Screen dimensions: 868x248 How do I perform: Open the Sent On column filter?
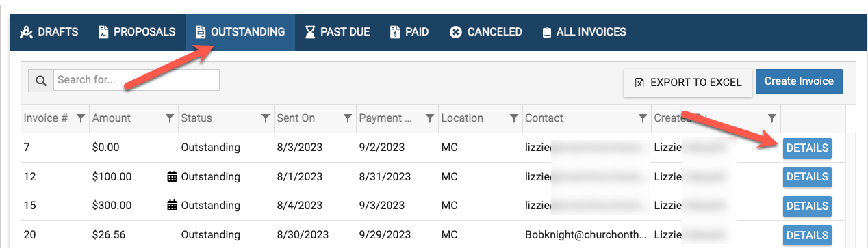point(347,118)
